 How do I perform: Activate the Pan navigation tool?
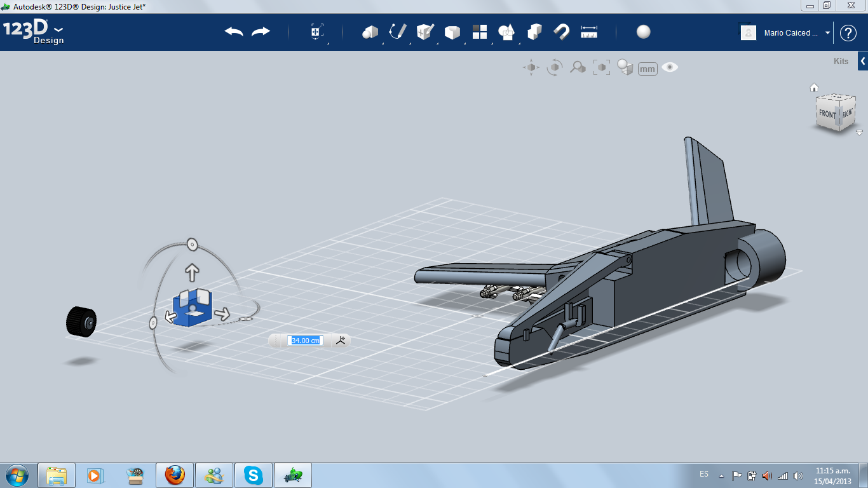[x=531, y=67]
